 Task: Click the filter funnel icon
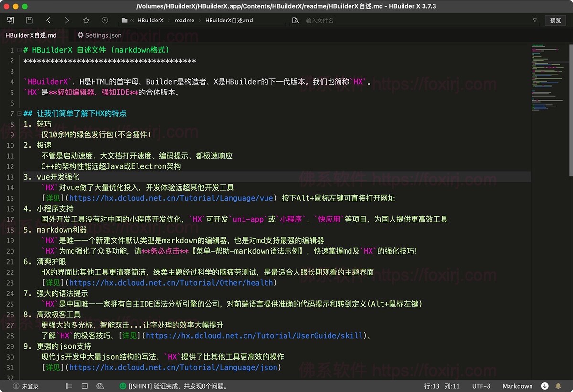(x=535, y=21)
